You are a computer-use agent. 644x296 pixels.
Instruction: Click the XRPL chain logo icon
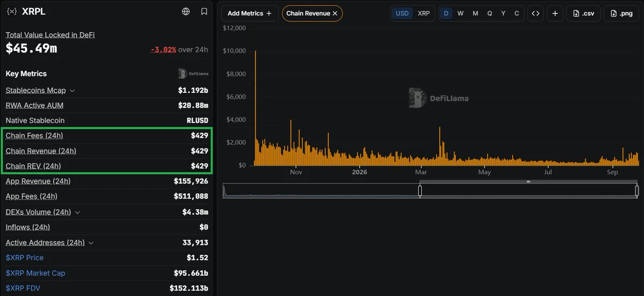pyautogui.click(x=11, y=11)
